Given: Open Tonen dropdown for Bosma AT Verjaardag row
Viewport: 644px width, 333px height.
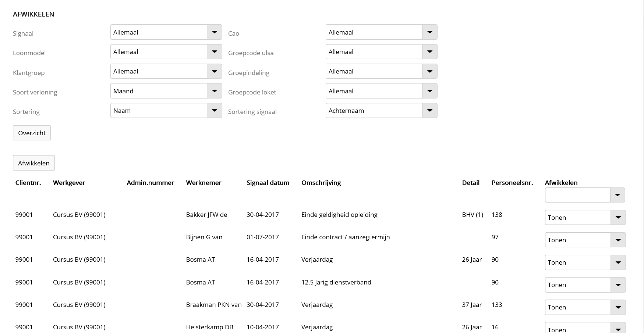Looking at the screenshot, I should (x=585, y=262).
